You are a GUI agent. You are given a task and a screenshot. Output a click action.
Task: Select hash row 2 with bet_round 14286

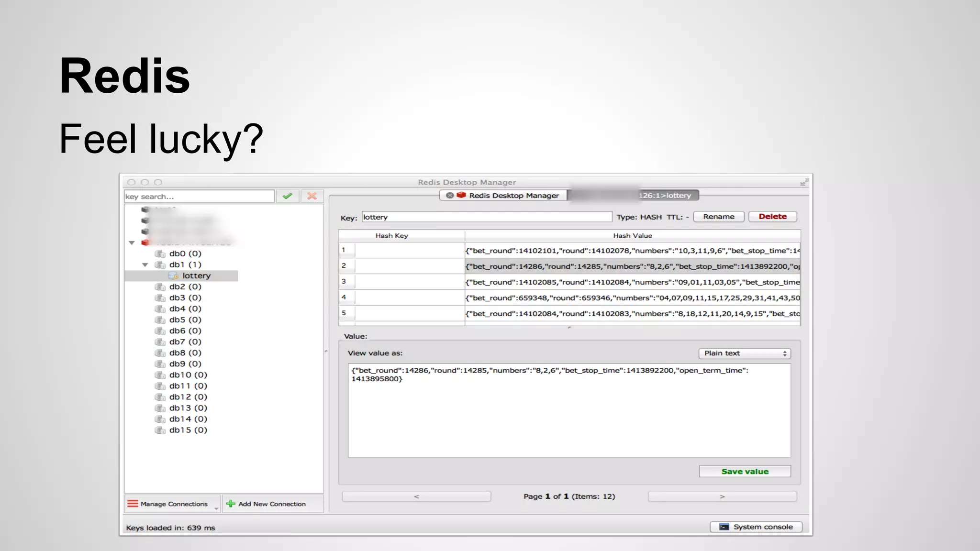point(633,266)
